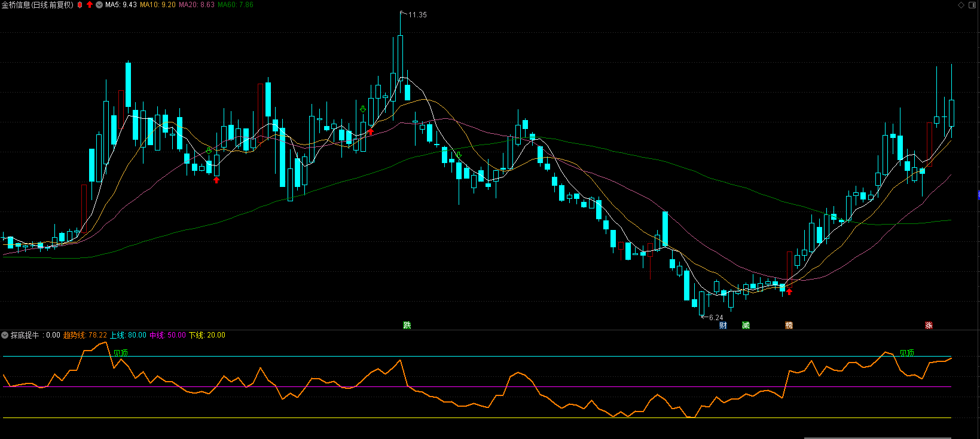The width and height of the screenshot is (980, 439).
Task: Select the 金桥信息(日线.前复权) title text
Action: point(38,5)
